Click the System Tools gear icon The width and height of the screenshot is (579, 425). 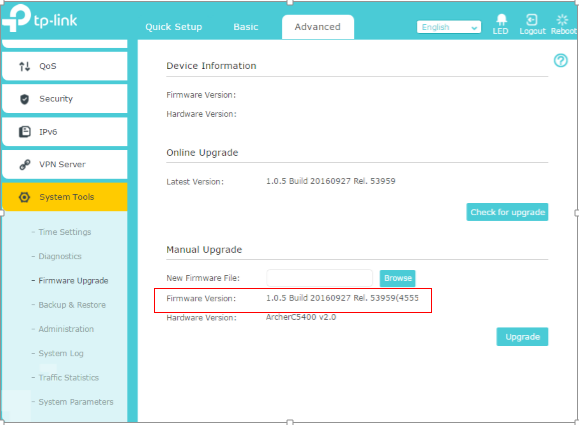[24, 197]
